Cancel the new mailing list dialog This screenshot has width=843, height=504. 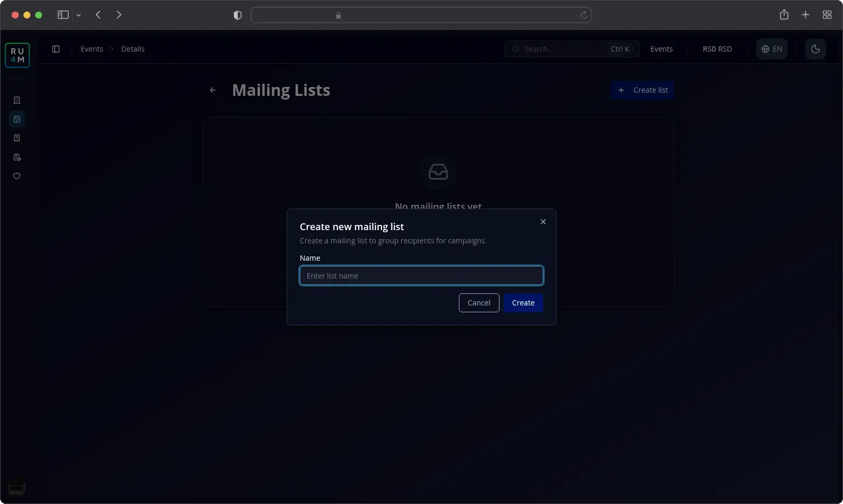pos(479,303)
